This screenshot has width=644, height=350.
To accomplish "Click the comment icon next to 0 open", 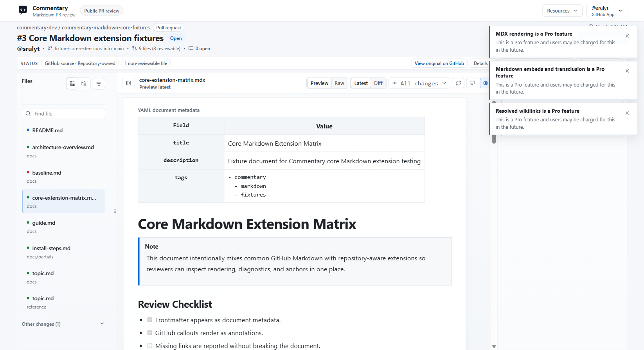I will (191, 49).
